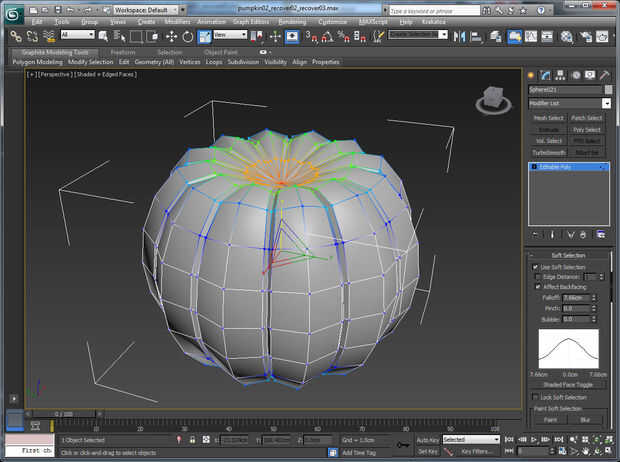Toggle the Use Soft Selection checkbox
The width and height of the screenshot is (620, 462).
coord(537,267)
